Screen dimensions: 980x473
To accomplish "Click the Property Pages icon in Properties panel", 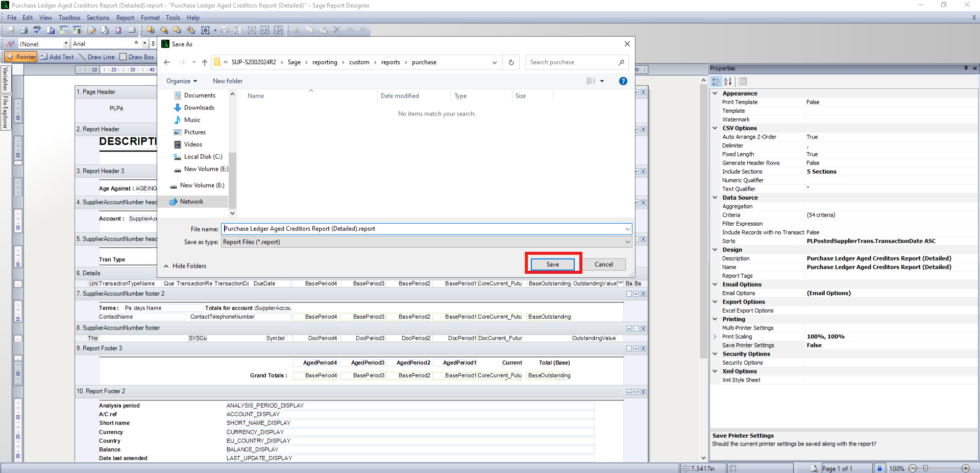I will [x=743, y=81].
